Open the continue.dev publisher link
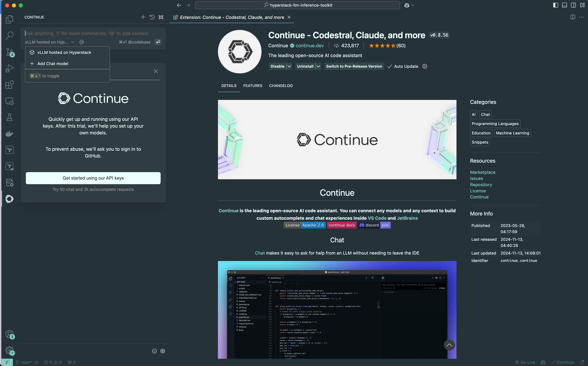The image size is (588, 366). pos(309,46)
